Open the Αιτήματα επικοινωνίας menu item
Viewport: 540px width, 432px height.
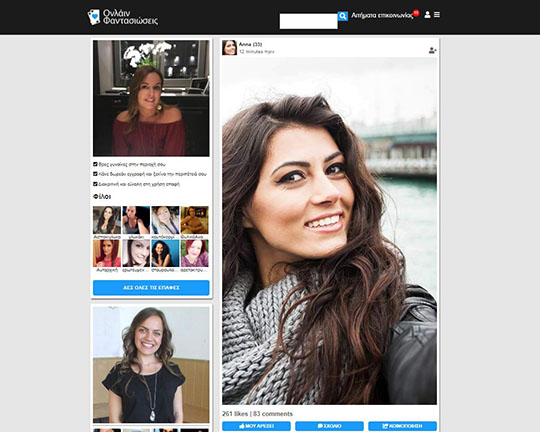pos(382,16)
